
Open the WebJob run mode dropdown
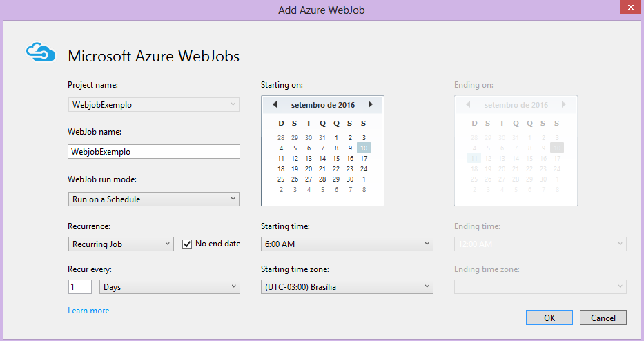[154, 199]
